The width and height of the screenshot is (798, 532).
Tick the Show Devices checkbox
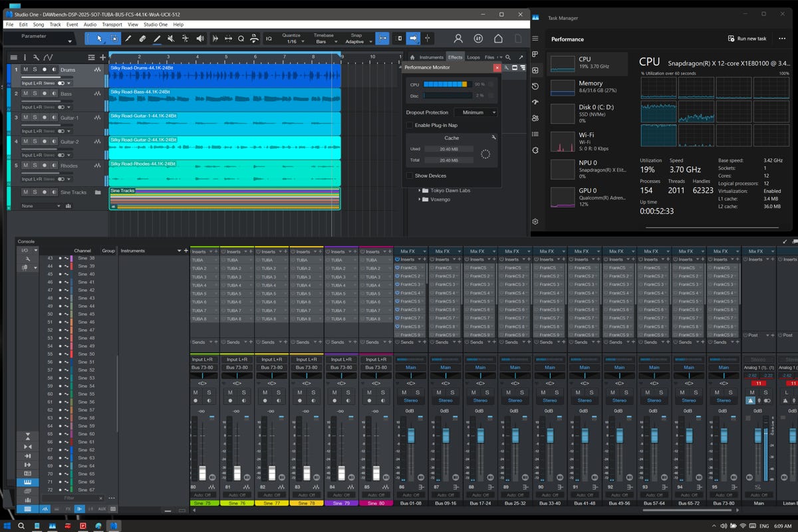(x=410, y=176)
